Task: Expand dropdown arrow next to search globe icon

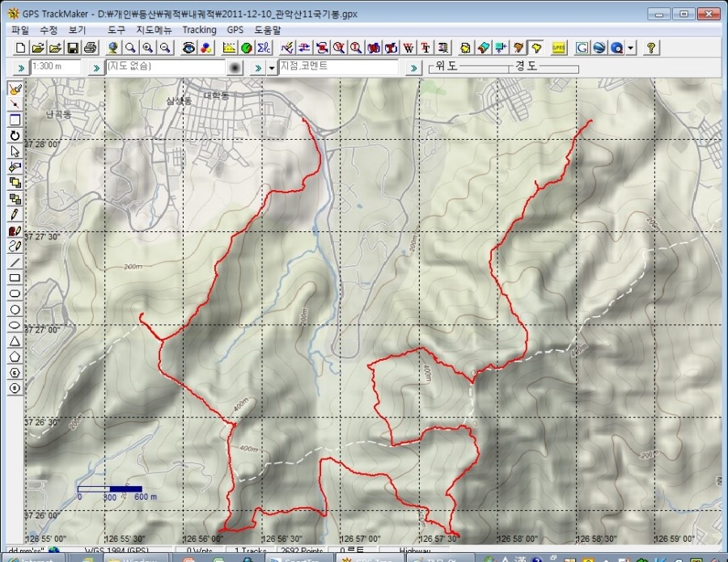Action: [x=631, y=48]
